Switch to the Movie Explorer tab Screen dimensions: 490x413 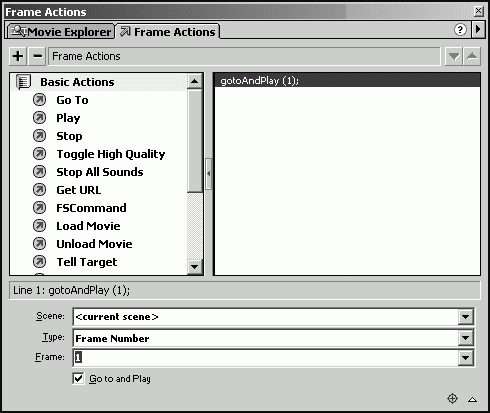61,32
